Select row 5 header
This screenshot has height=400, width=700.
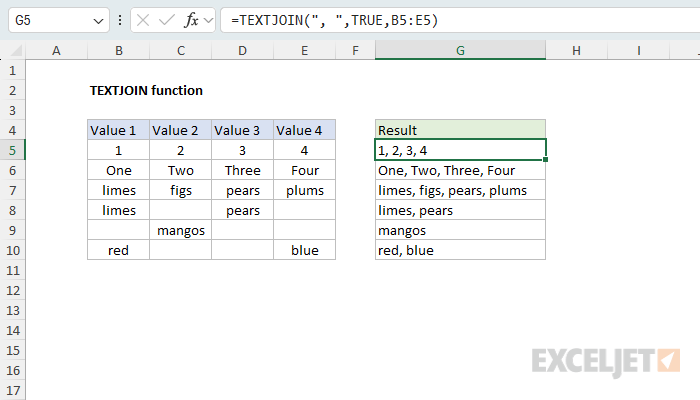[12, 150]
